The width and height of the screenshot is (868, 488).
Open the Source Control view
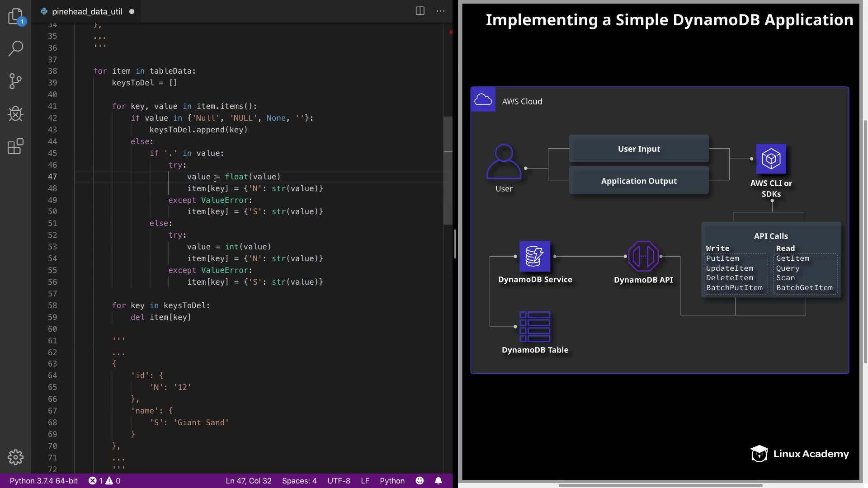(15, 81)
